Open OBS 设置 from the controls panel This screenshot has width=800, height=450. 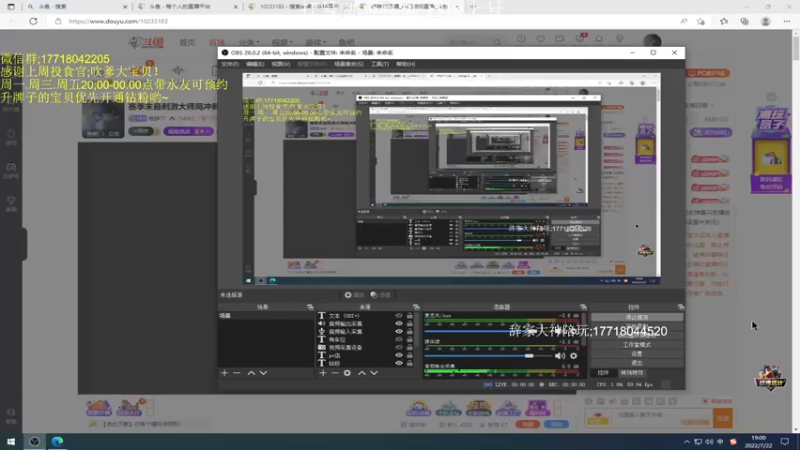(x=637, y=354)
